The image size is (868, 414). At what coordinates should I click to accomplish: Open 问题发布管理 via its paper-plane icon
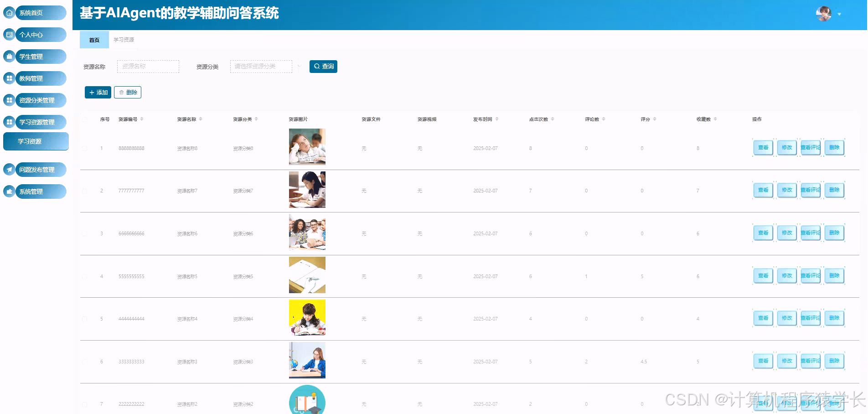click(x=9, y=170)
